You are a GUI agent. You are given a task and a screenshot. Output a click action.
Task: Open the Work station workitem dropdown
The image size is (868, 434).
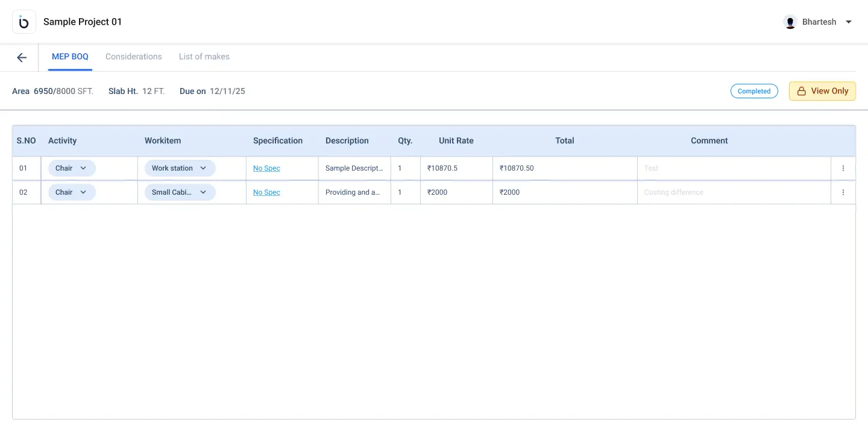pos(180,168)
